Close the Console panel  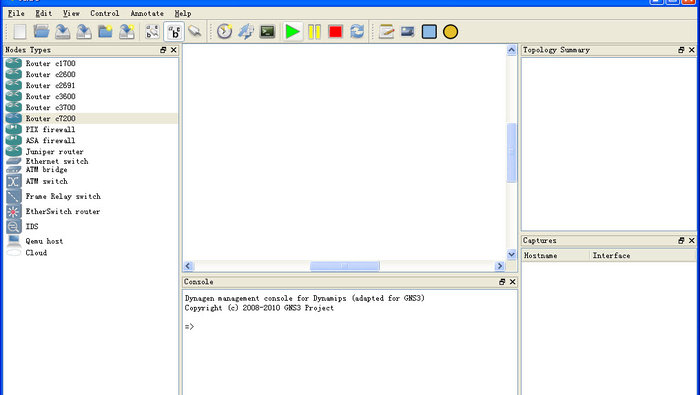tap(512, 282)
